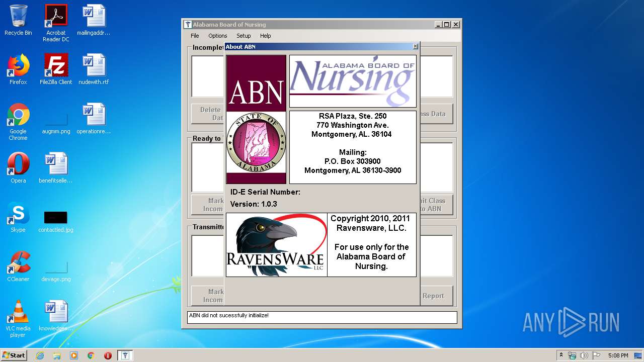Launch Opera browser from the desktop
This screenshot has height=362, width=644.
point(18,168)
